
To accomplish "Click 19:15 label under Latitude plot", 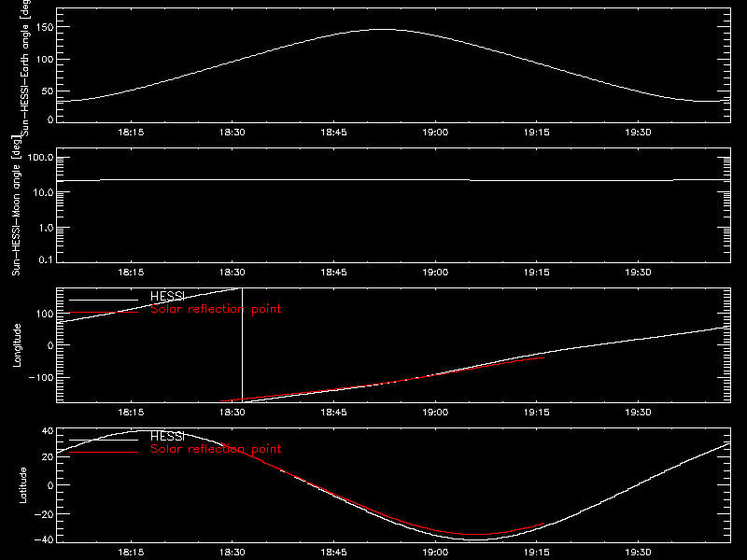I will [x=536, y=553].
